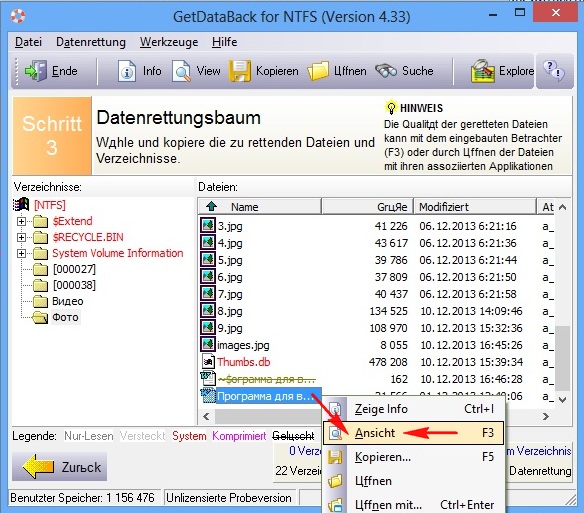Click the Suche binoculars toolbar icon
This screenshot has width=584, height=513.
(386, 71)
